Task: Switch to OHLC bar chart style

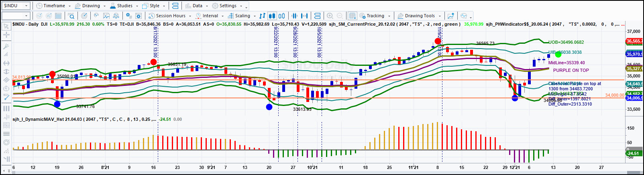Action: coord(263,16)
